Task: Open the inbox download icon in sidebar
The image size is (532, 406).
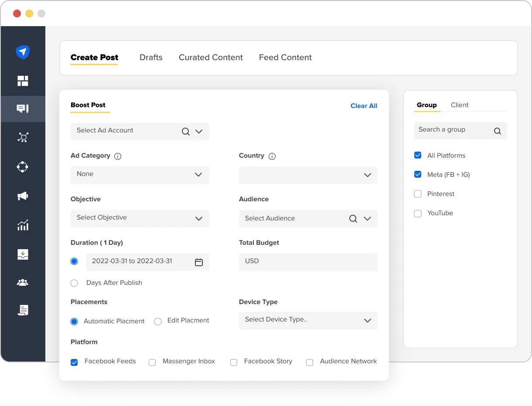Action: [x=23, y=254]
